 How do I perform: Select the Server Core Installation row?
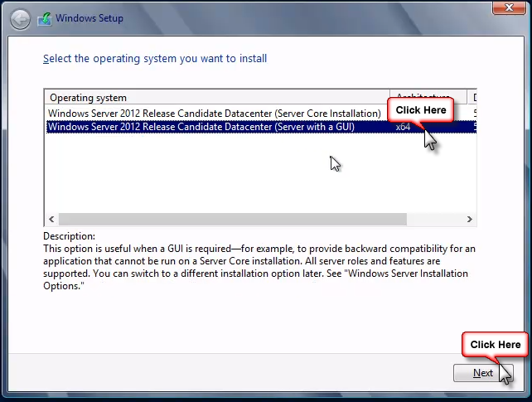(261, 114)
